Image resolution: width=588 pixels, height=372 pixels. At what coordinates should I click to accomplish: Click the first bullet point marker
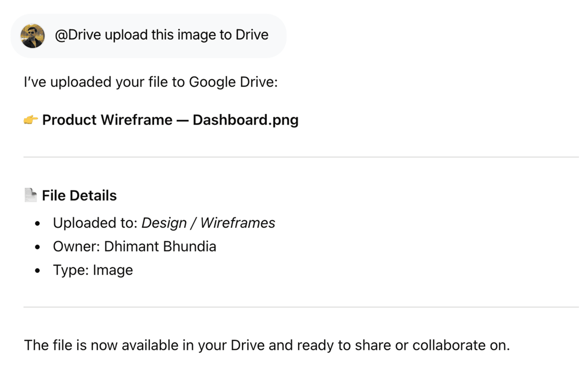point(38,223)
